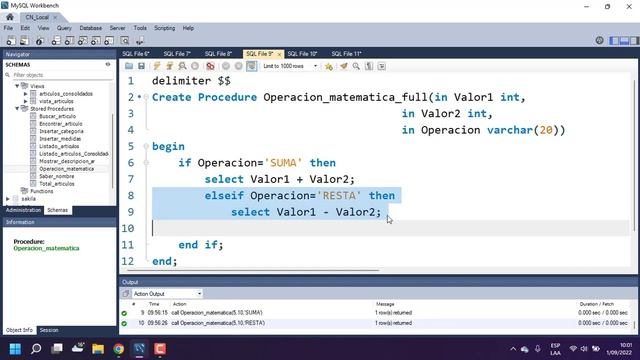Open the Scripting menu
The width and height of the screenshot is (640, 360).
click(x=164, y=28)
